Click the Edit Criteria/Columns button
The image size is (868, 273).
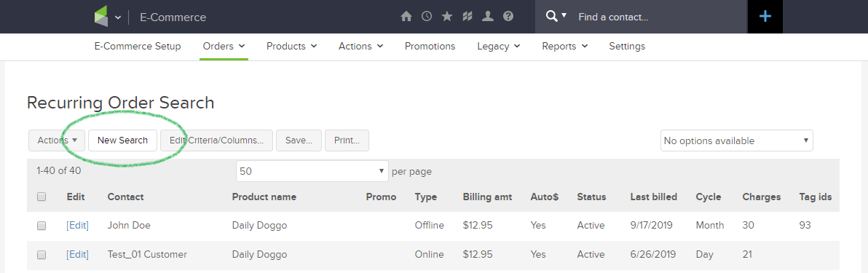(x=216, y=141)
